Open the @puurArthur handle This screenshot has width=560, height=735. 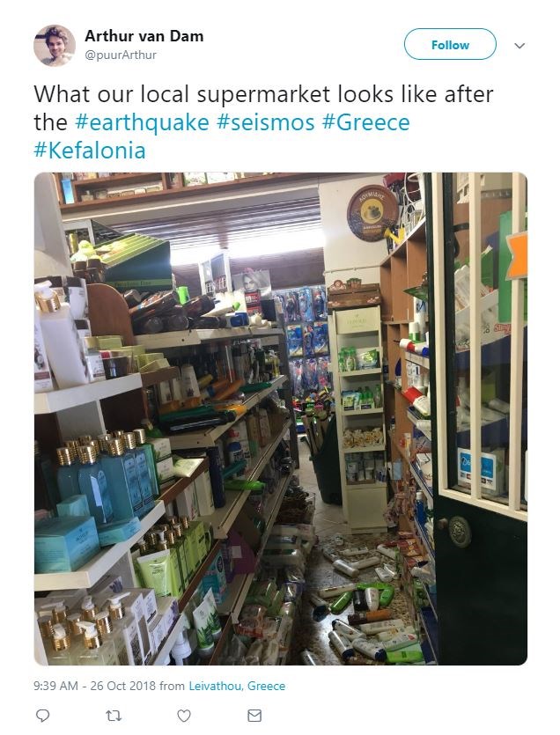(121, 55)
